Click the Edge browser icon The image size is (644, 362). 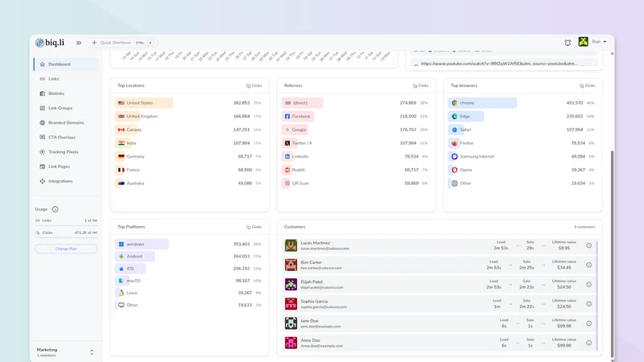click(455, 117)
